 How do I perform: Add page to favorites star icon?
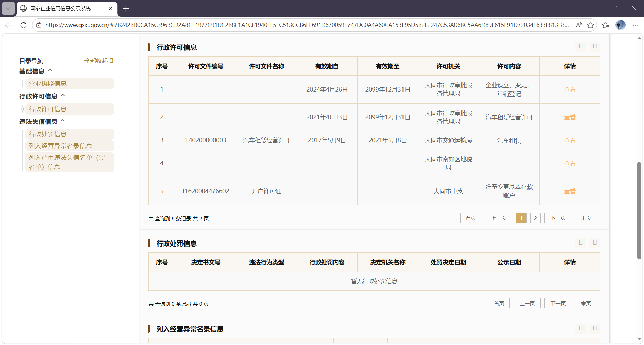591,25
